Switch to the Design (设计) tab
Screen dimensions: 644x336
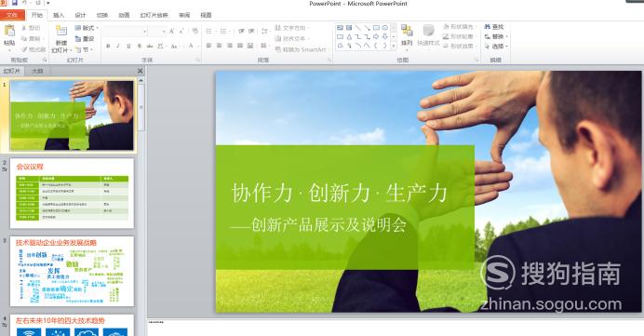click(x=80, y=15)
